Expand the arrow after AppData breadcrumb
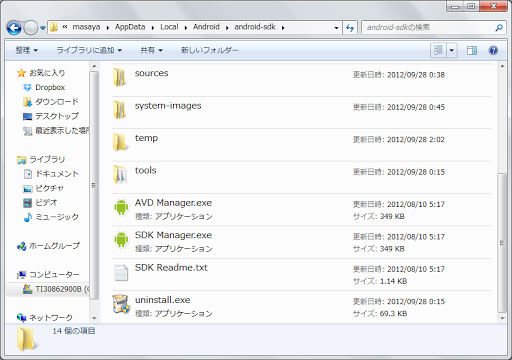Viewport: 512px width, 360px height. (x=153, y=28)
